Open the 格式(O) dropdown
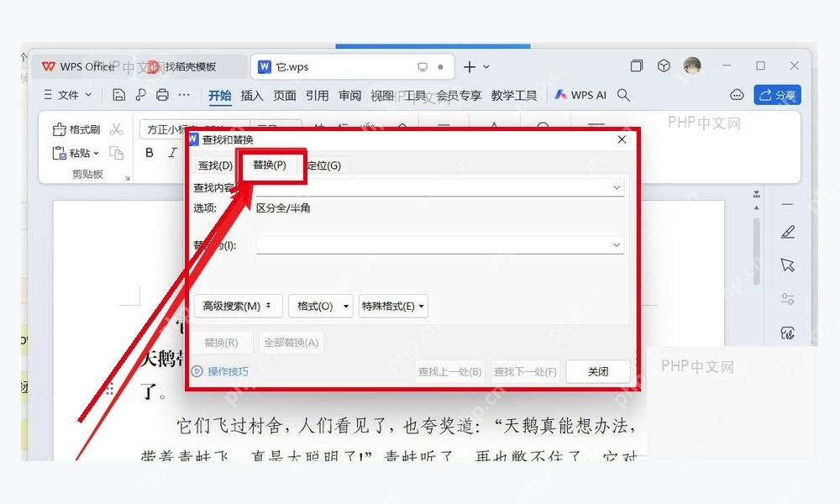Viewport: 840px width, 504px height. (320, 307)
